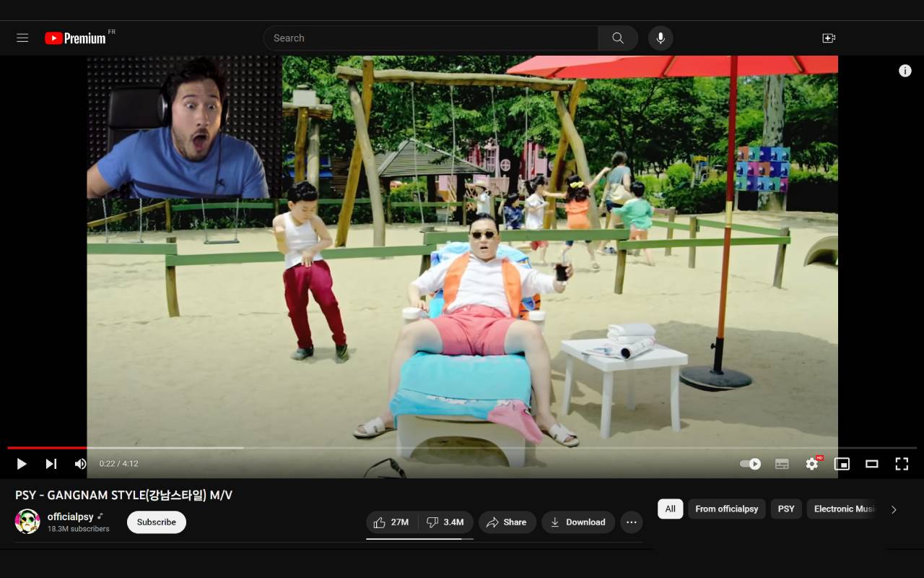This screenshot has width=924, height=578.
Task: Open the main navigation hamburger menu
Action: coord(22,38)
